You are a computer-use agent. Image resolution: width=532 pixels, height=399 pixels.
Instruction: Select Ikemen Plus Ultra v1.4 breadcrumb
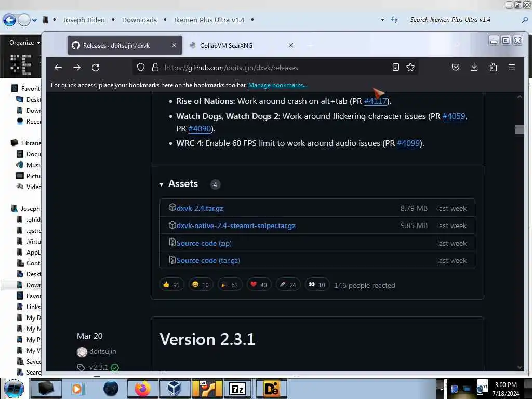tap(209, 20)
